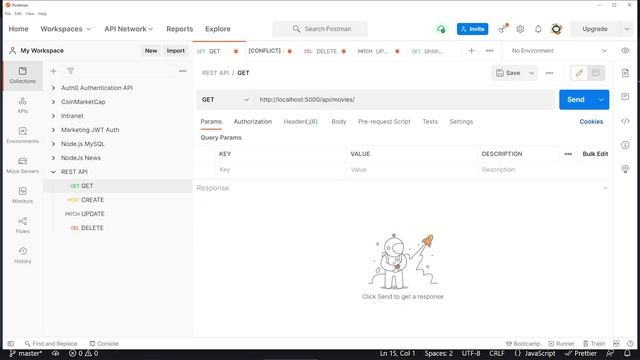The width and height of the screenshot is (640, 360).
Task: Open the Cookies link
Action: coord(591,122)
